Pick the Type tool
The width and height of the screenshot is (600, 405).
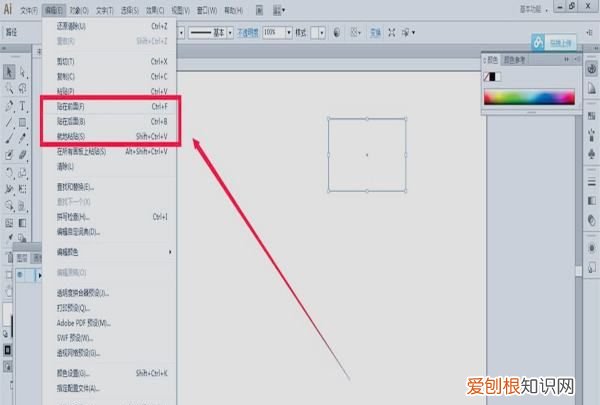tap(23, 105)
